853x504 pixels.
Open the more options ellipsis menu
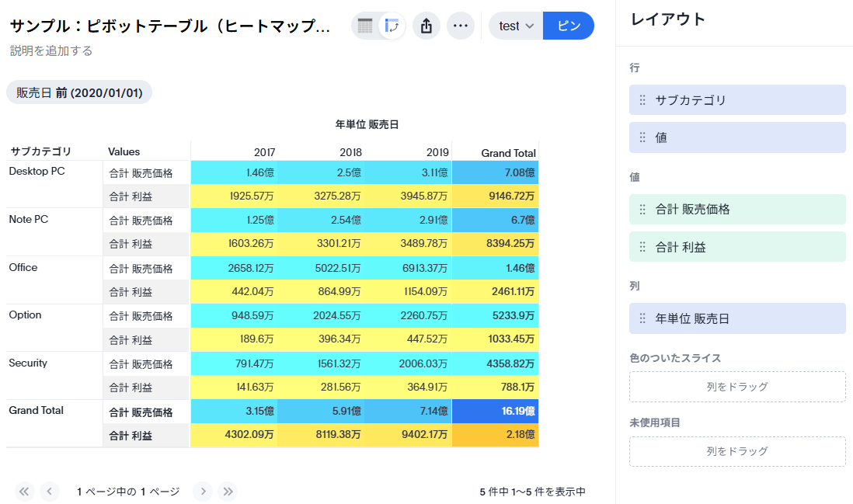coord(460,26)
